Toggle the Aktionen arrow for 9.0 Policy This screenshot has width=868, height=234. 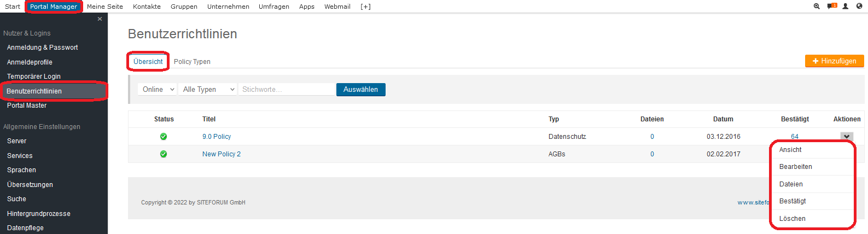click(847, 137)
